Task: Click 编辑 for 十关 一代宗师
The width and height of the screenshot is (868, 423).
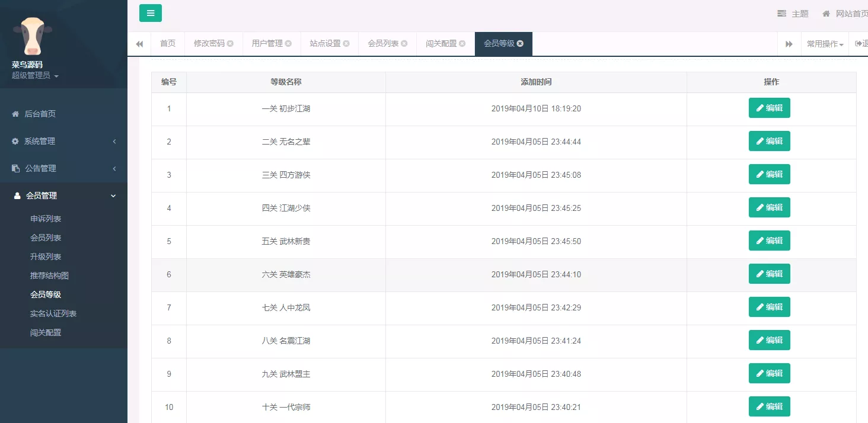Action: tap(770, 406)
